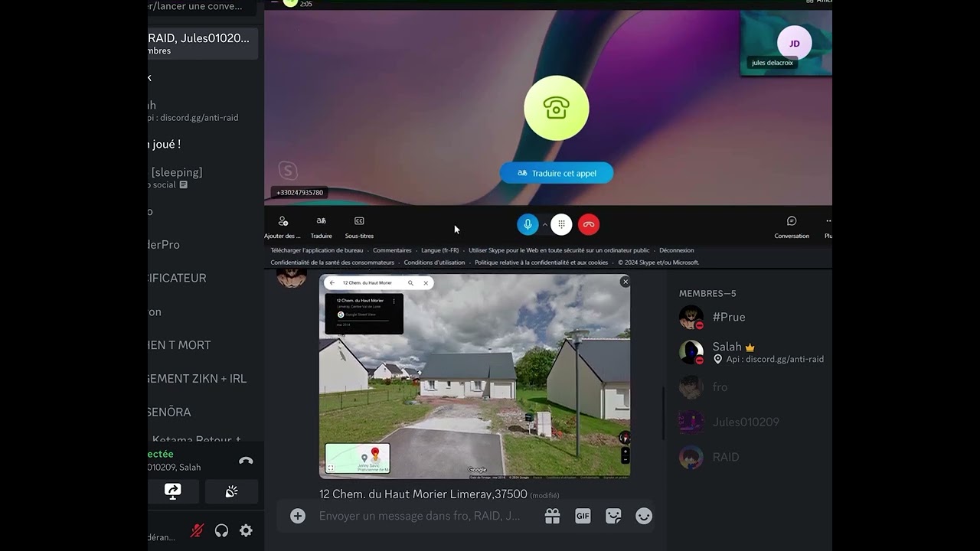This screenshot has width=980, height=551.
Task: Click the search conversation field at top
Action: click(x=203, y=6)
